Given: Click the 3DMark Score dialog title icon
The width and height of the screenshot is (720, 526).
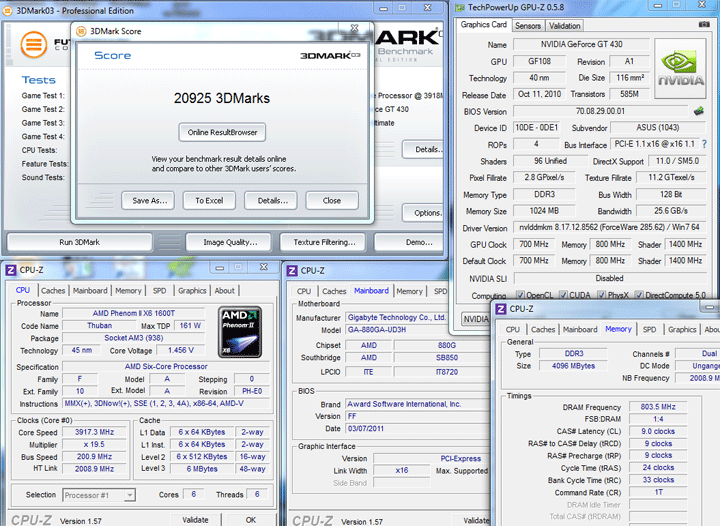Looking at the screenshot, I should coord(81,31).
